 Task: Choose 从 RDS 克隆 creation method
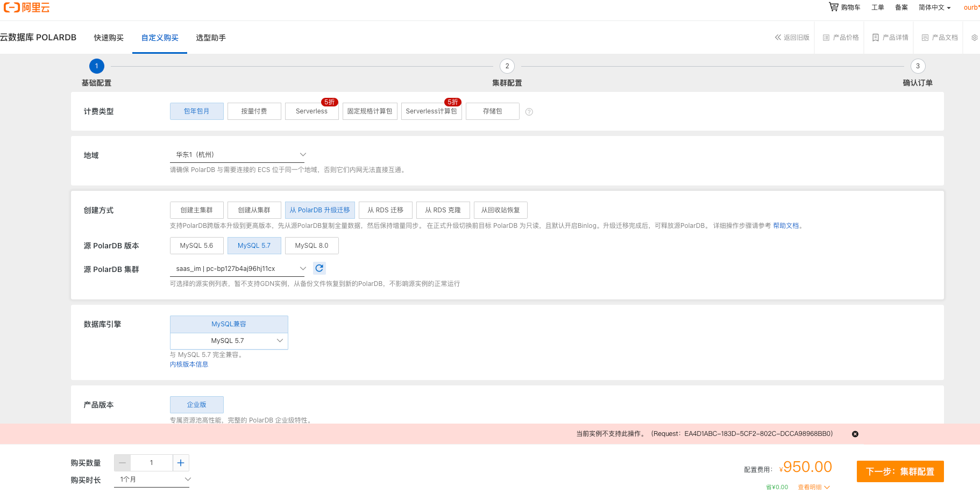(443, 210)
